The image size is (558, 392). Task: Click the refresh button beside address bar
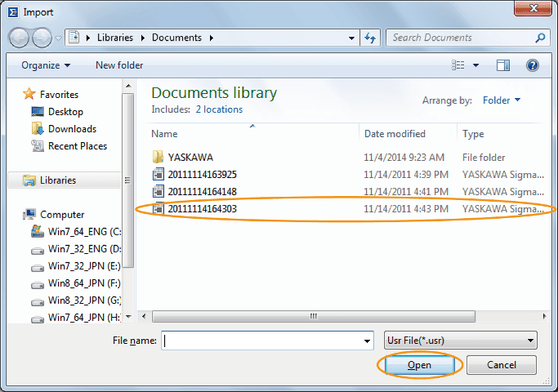[371, 38]
